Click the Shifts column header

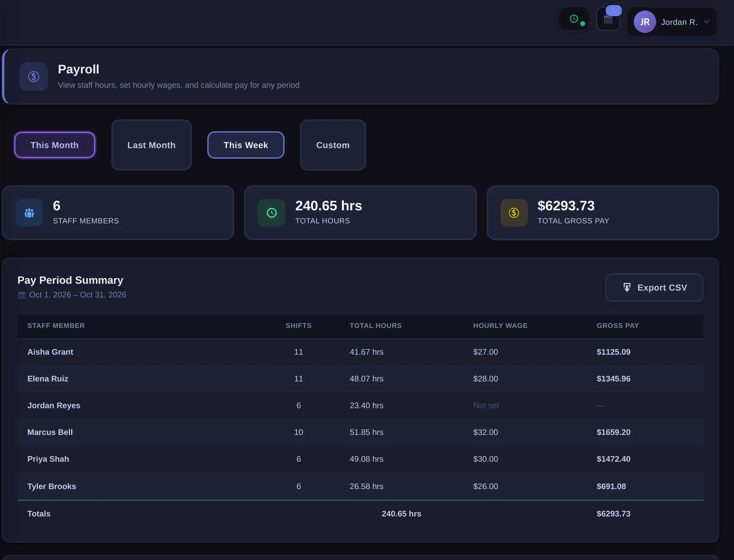pos(299,326)
